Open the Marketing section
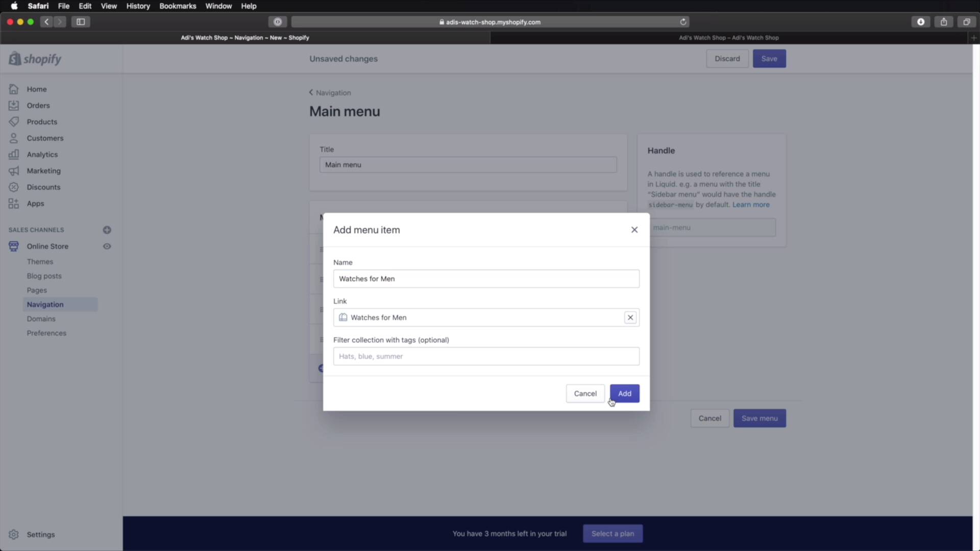Screen dimensions: 980x551 (43, 171)
